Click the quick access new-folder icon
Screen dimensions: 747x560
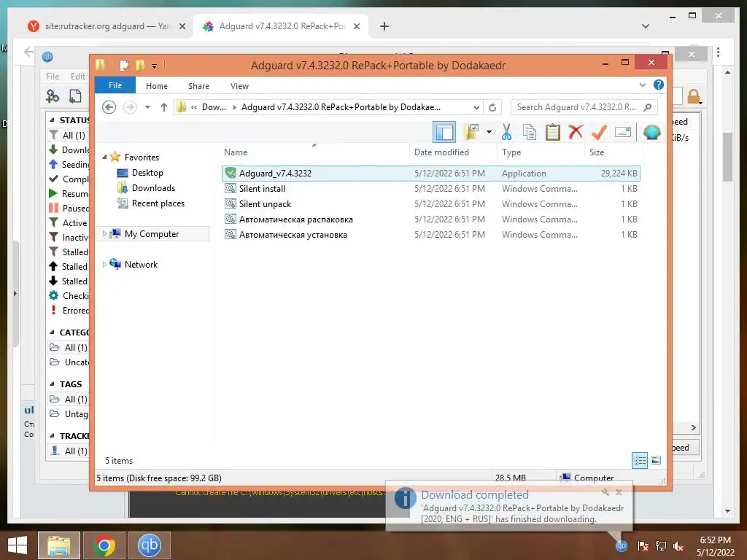pos(140,65)
